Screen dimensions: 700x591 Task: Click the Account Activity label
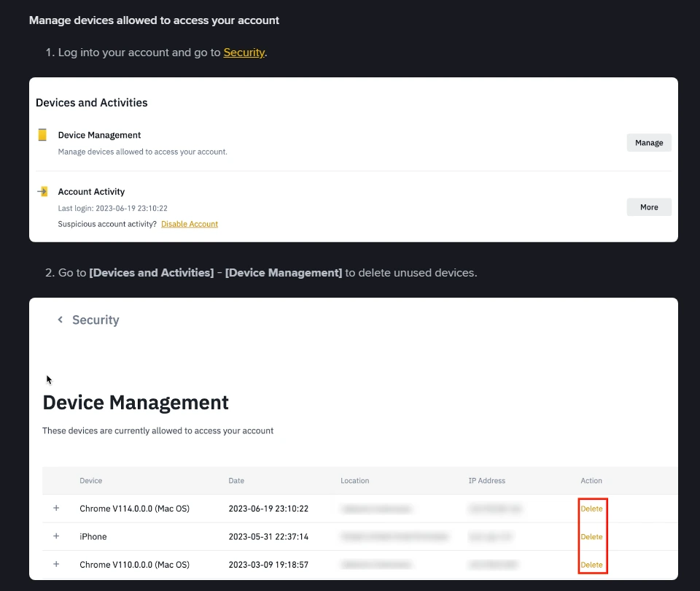tap(91, 192)
